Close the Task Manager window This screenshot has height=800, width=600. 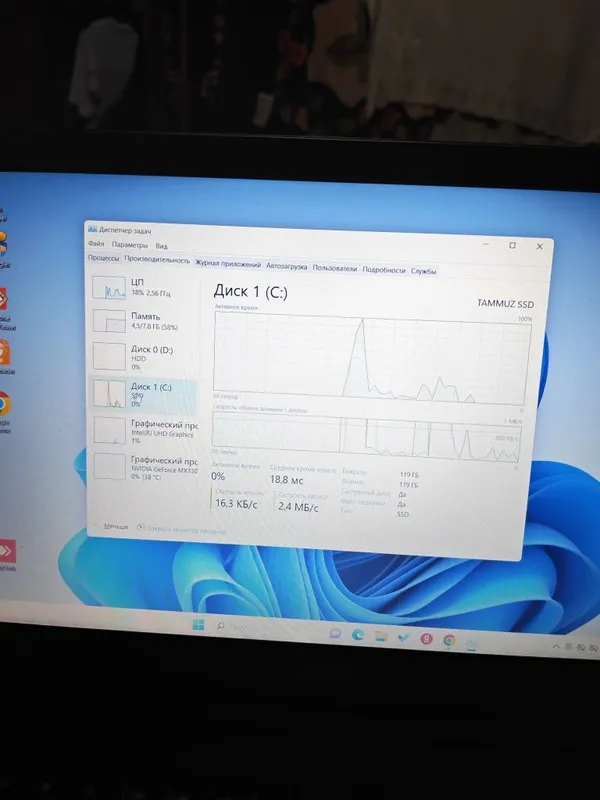tap(539, 246)
